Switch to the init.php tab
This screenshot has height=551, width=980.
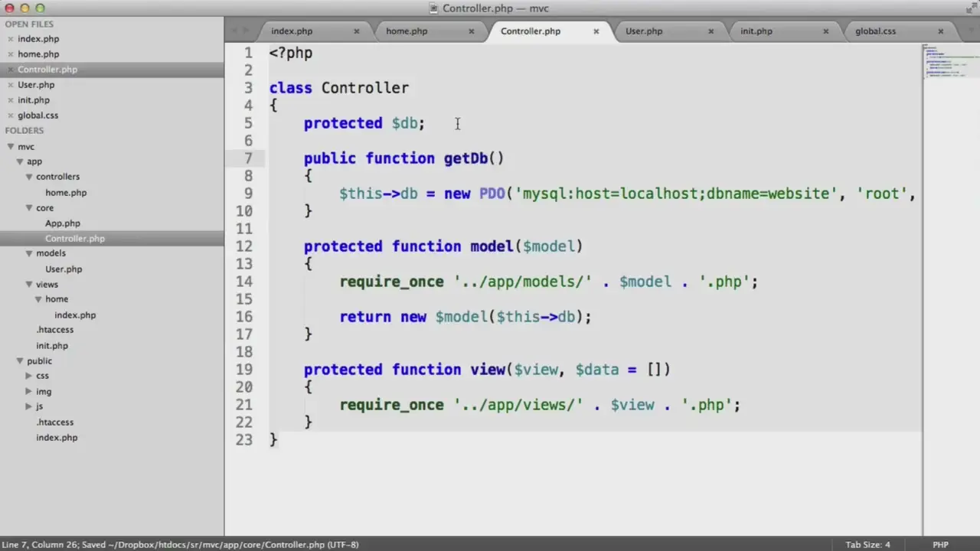[756, 31]
